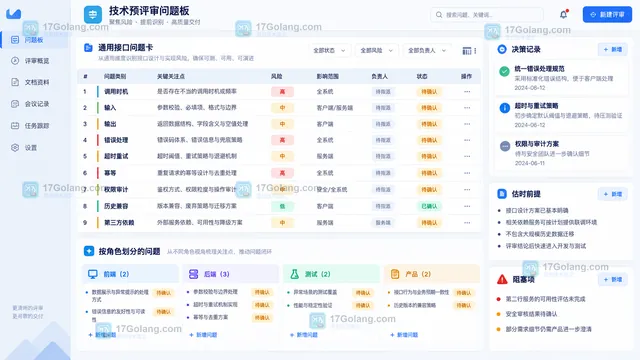Open the 待确认 status tag in 幂等 row
The width and height of the screenshot is (640, 360).
(429, 173)
